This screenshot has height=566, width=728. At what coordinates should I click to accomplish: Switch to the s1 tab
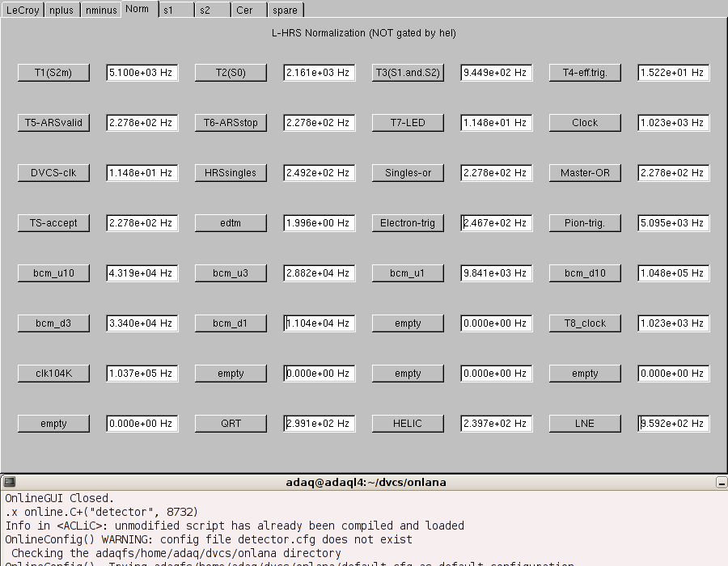point(176,10)
